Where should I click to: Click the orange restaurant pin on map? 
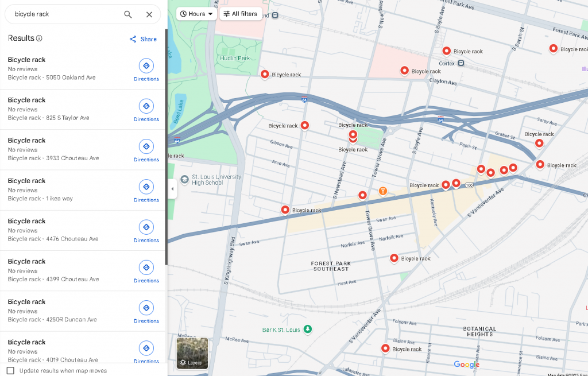pyautogui.click(x=382, y=191)
